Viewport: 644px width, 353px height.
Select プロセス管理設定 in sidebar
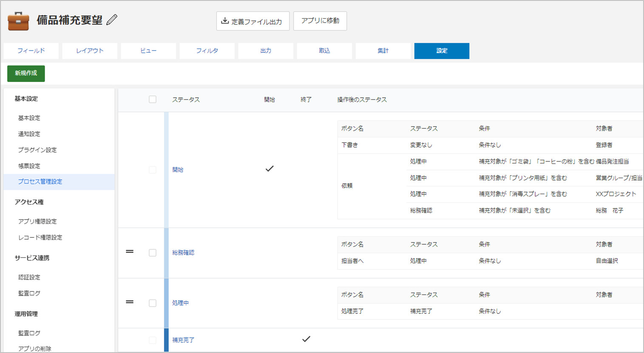[x=40, y=181]
